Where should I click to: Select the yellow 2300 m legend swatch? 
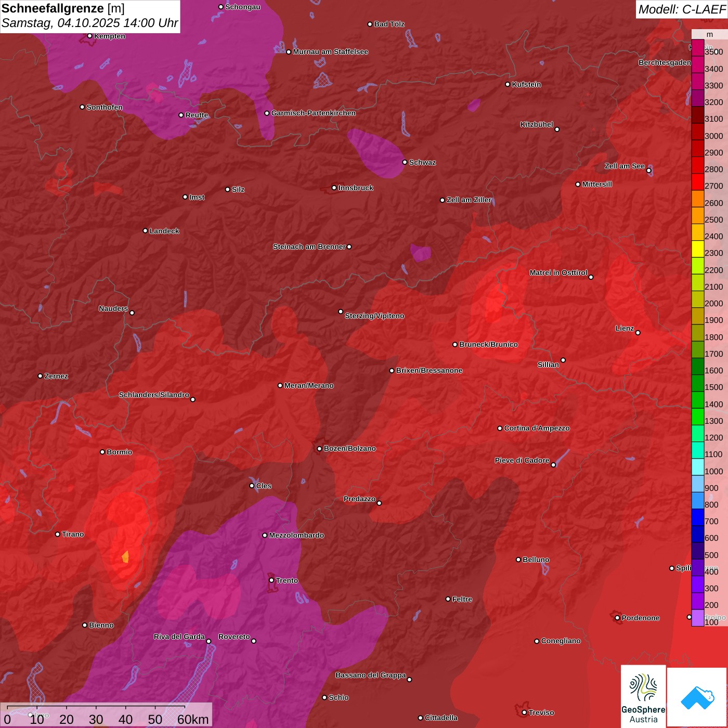tap(698, 249)
